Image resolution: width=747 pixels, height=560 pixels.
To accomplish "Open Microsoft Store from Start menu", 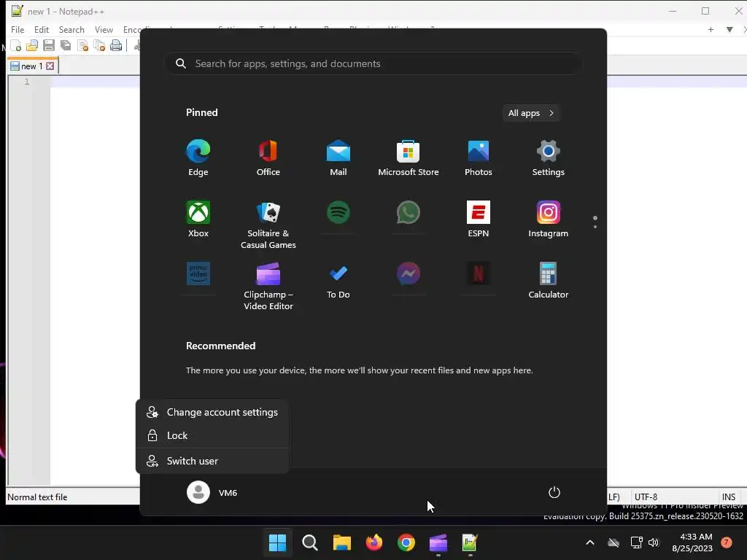I will [409, 158].
